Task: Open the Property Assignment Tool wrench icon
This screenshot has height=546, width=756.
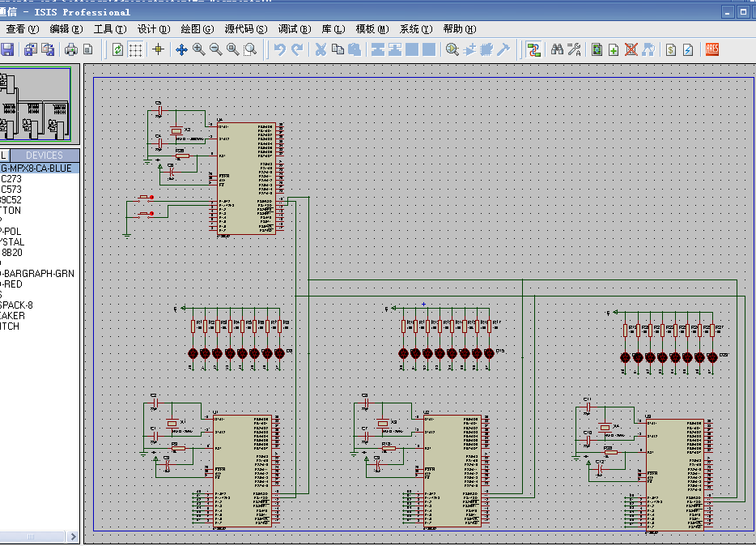Action: click(x=574, y=49)
